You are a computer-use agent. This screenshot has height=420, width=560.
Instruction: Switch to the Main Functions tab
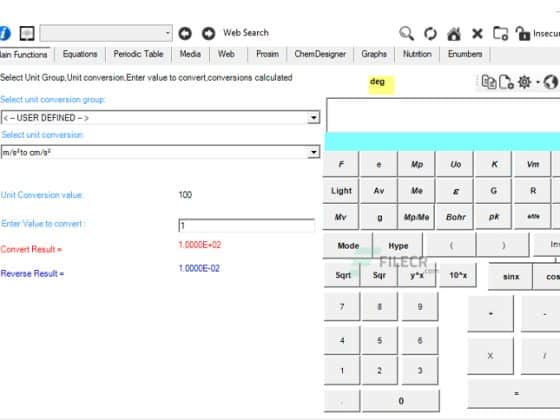tap(24, 55)
